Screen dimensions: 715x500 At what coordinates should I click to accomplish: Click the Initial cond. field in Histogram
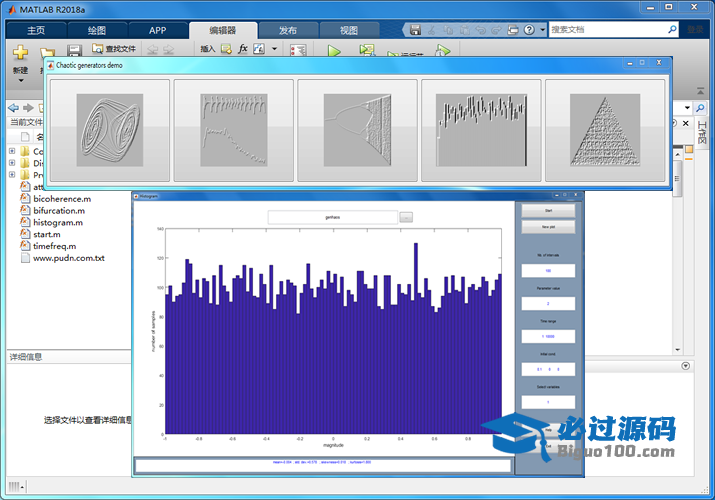point(548,369)
